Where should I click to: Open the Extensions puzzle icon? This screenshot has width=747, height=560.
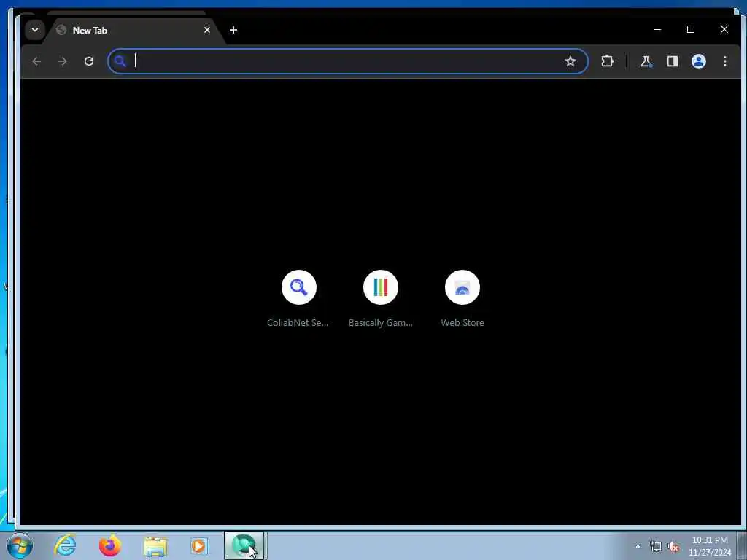tap(607, 61)
